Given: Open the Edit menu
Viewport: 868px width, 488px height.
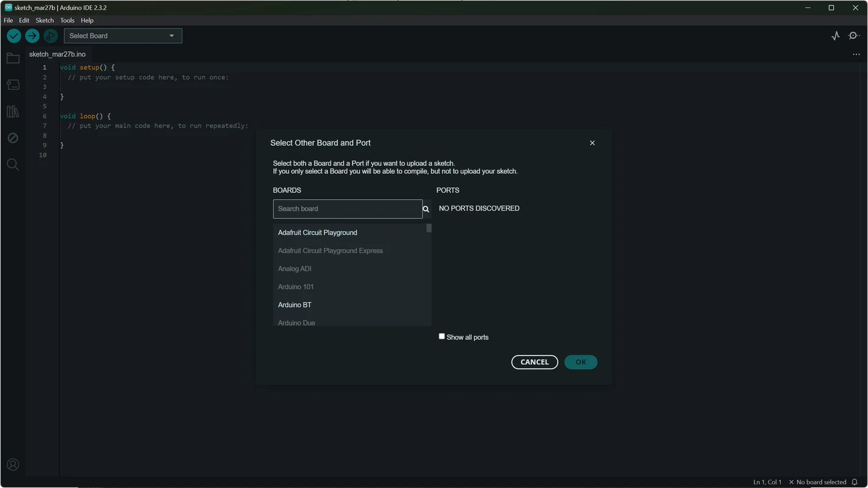Looking at the screenshot, I should click(24, 20).
